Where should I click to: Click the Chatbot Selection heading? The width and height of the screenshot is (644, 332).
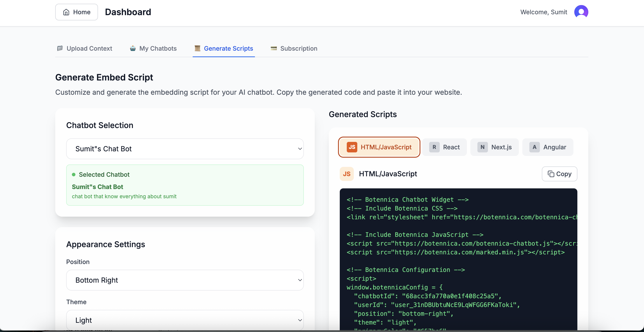(100, 125)
